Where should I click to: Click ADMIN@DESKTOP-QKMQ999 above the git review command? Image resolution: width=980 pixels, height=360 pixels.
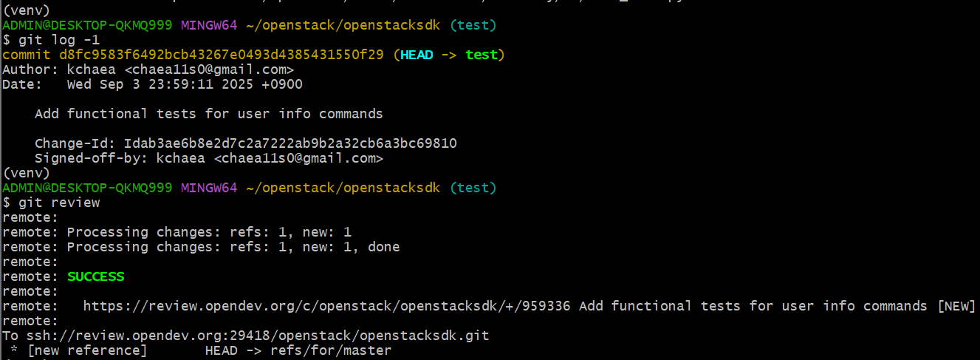point(87,188)
